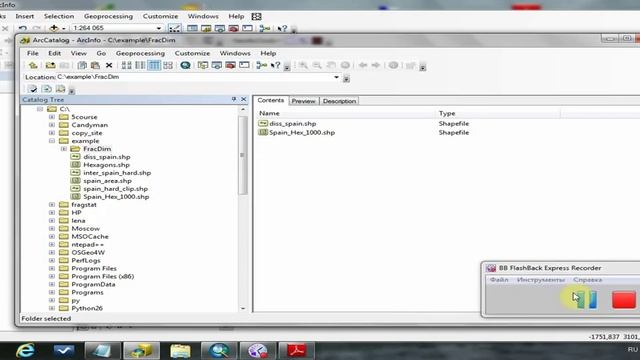Switch to List view icon
The image size is (640, 360).
point(140,65)
